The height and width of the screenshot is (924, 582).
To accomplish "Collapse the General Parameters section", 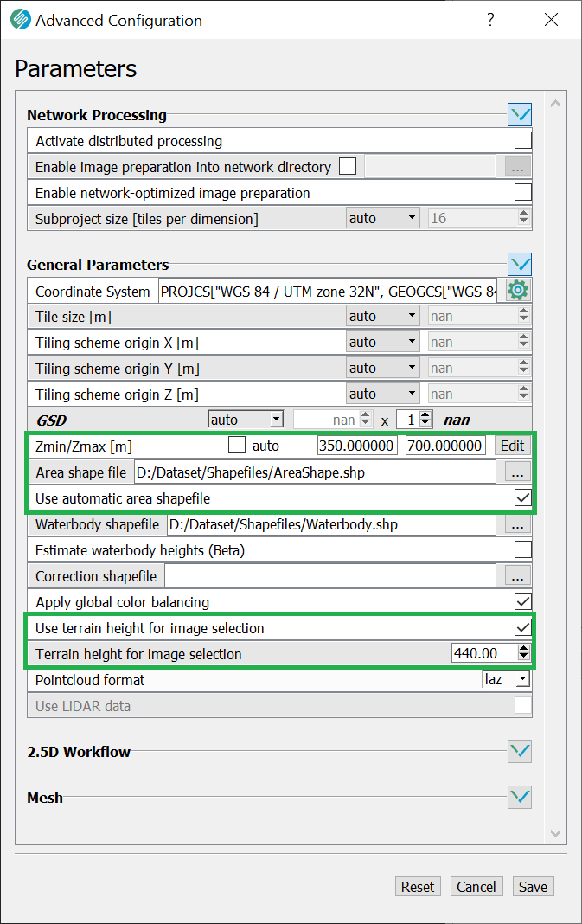I will tap(520, 264).
